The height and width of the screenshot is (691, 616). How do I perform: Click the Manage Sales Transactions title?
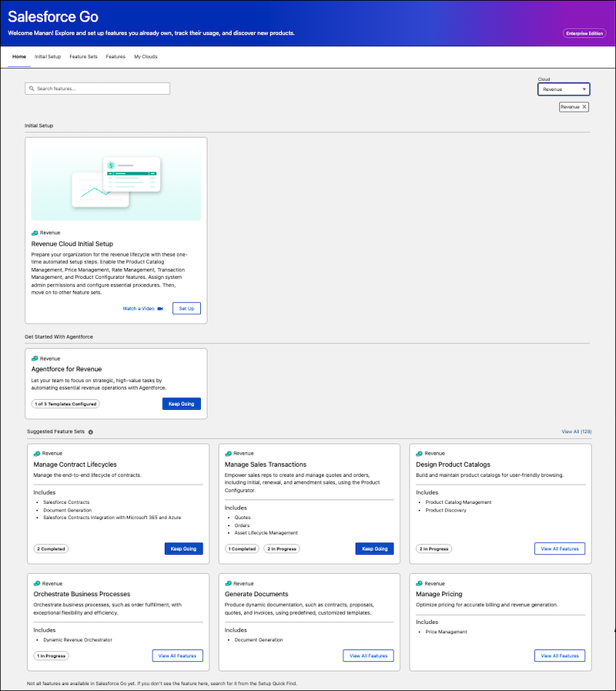pyautogui.click(x=265, y=465)
